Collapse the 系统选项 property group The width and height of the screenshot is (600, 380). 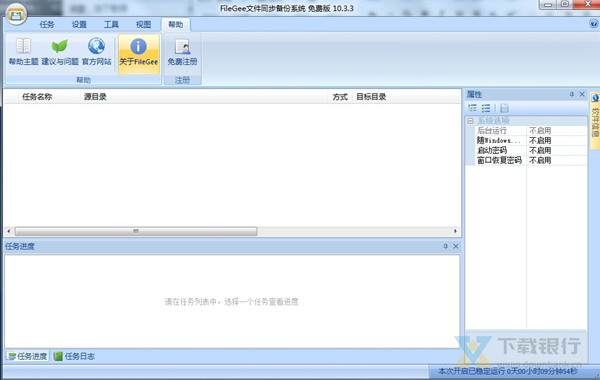coord(470,121)
